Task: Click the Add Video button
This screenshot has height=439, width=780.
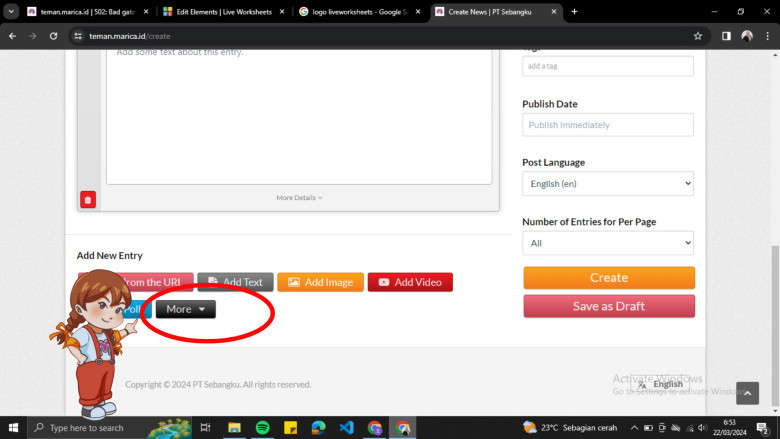Action: click(x=410, y=282)
